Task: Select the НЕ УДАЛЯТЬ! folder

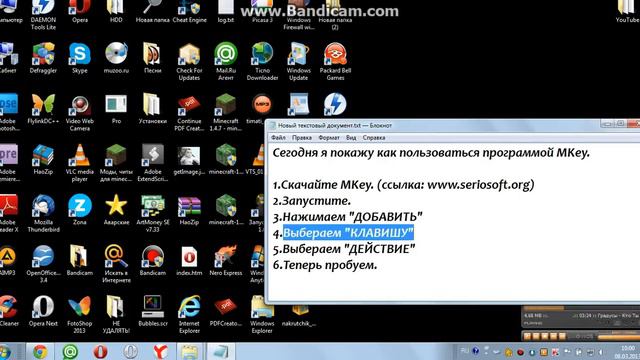Action: 116,314
